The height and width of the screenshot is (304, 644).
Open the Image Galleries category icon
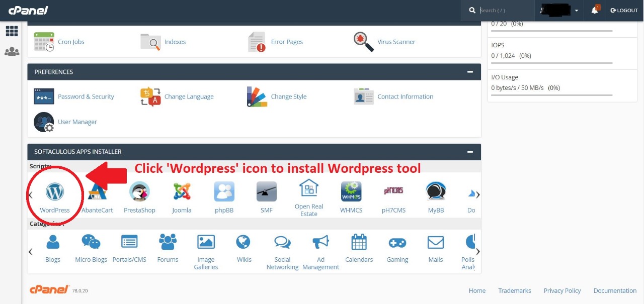pyautogui.click(x=206, y=242)
